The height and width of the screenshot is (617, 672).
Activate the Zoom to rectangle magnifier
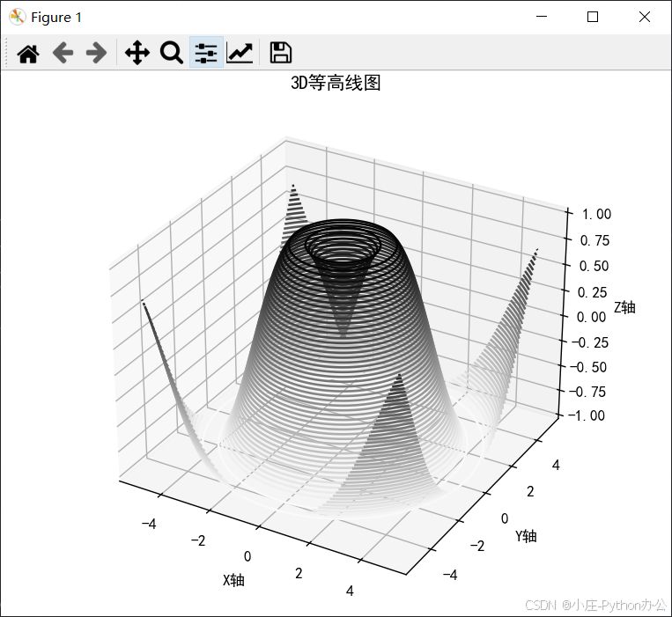(172, 53)
